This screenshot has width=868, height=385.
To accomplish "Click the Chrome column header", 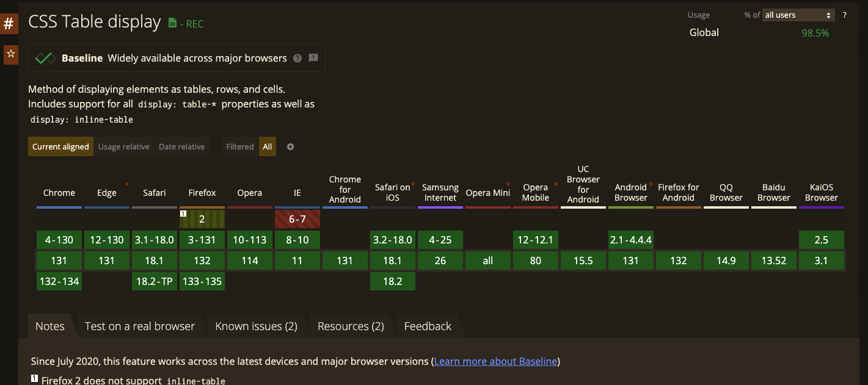I will 59,193.
